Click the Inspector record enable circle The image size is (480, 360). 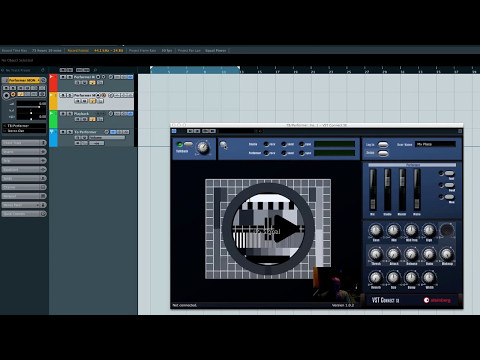coord(6,95)
